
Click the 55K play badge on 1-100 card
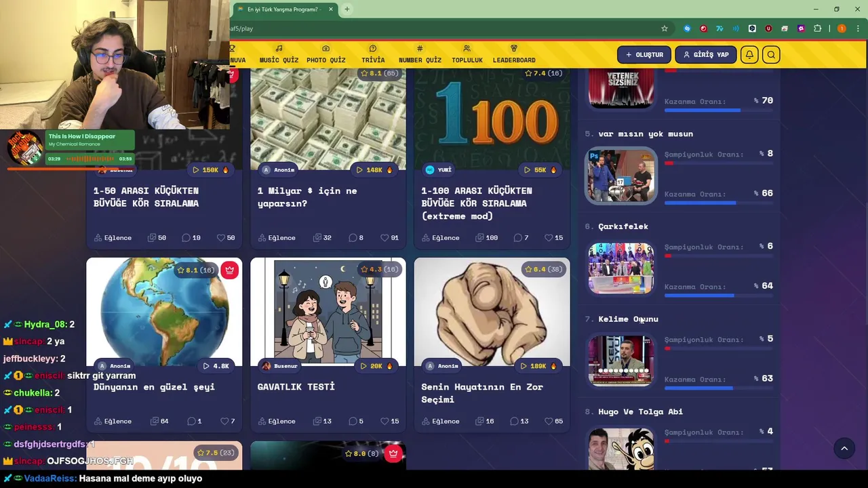click(541, 170)
